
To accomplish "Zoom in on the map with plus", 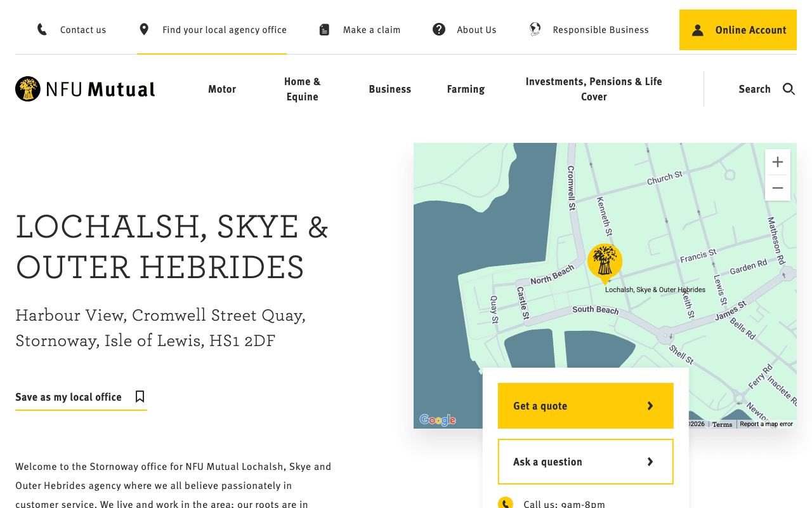I will click(778, 163).
